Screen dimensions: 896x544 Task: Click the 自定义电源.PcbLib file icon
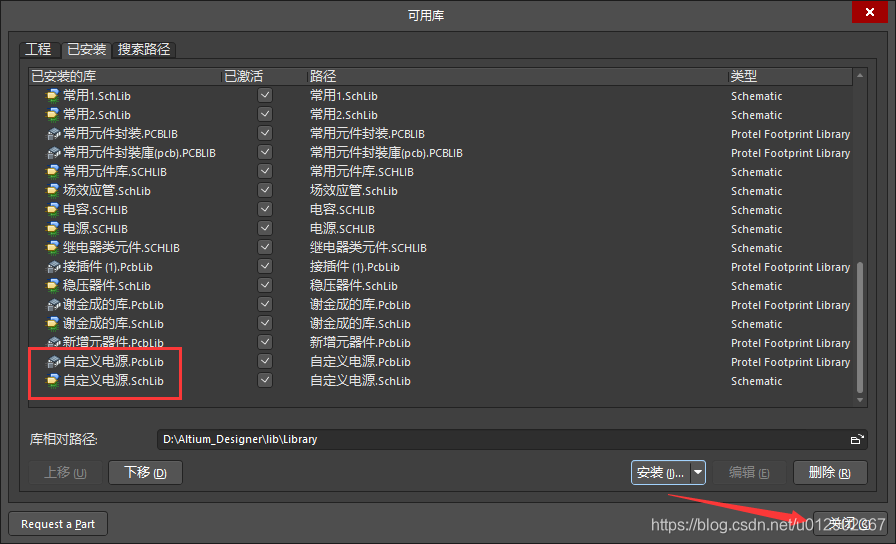[53, 362]
